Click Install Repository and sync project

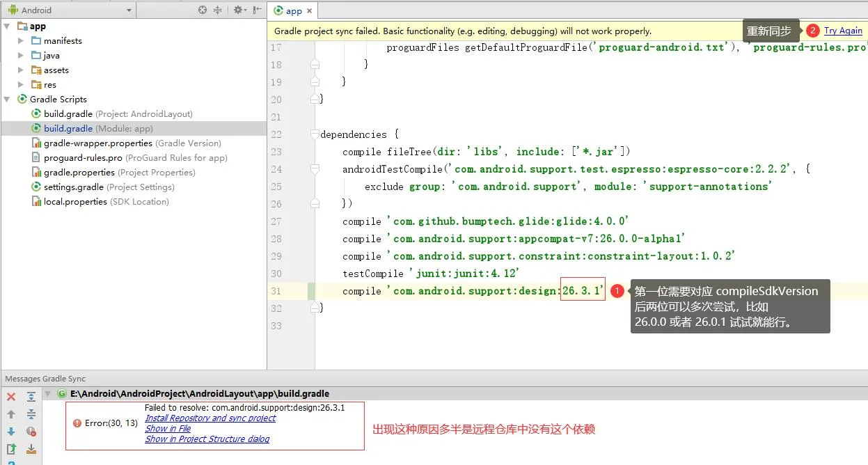[210, 418]
